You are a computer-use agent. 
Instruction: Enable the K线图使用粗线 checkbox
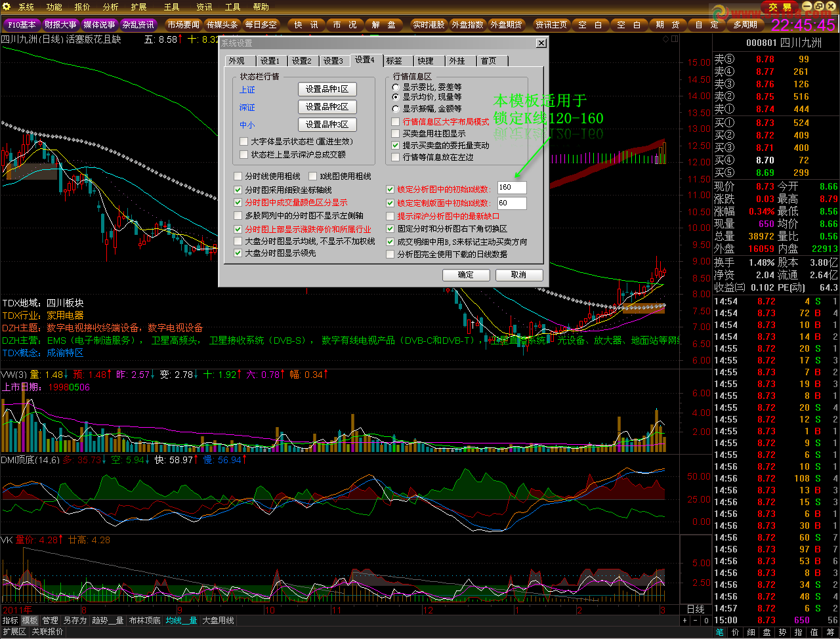tap(313, 176)
